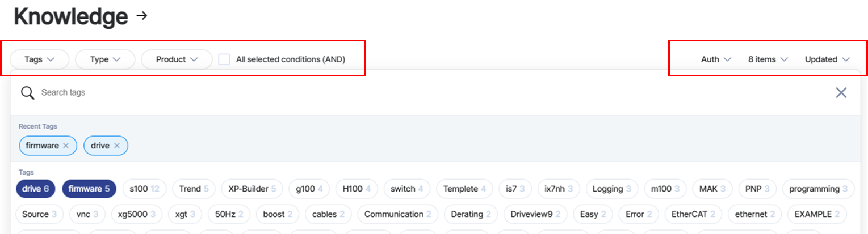This screenshot has width=868, height=234.
Task: Select the Driveview9 tag
Action: tap(534, 214)
